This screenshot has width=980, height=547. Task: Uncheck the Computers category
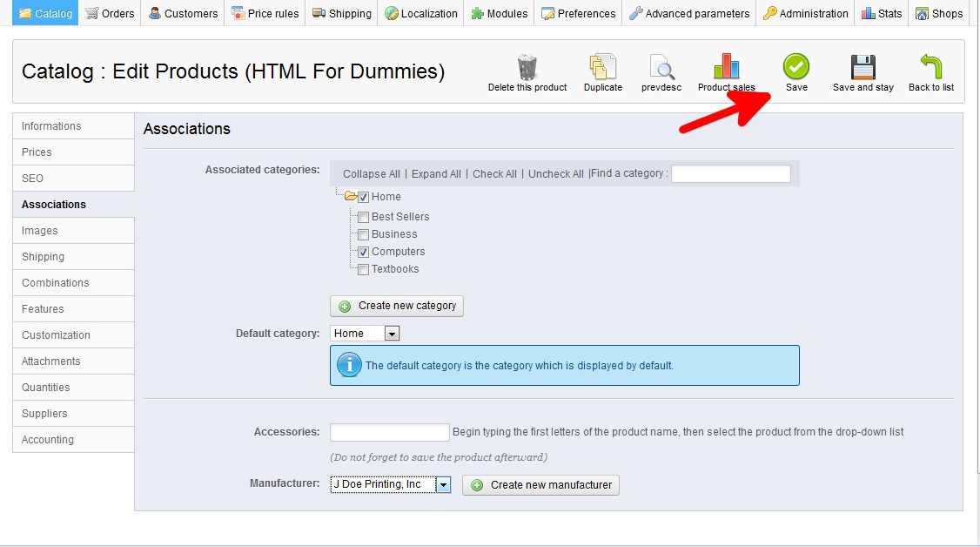click(363, 252)
